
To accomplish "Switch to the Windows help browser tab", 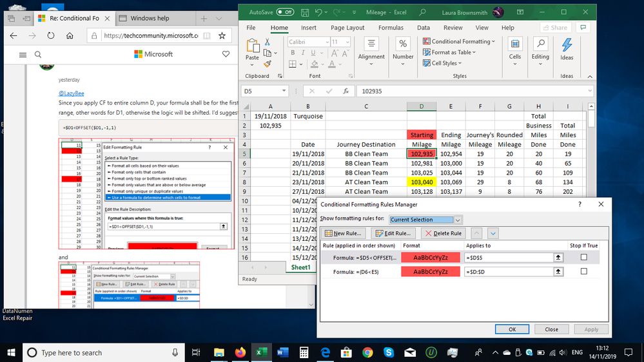I will (155, 18).
